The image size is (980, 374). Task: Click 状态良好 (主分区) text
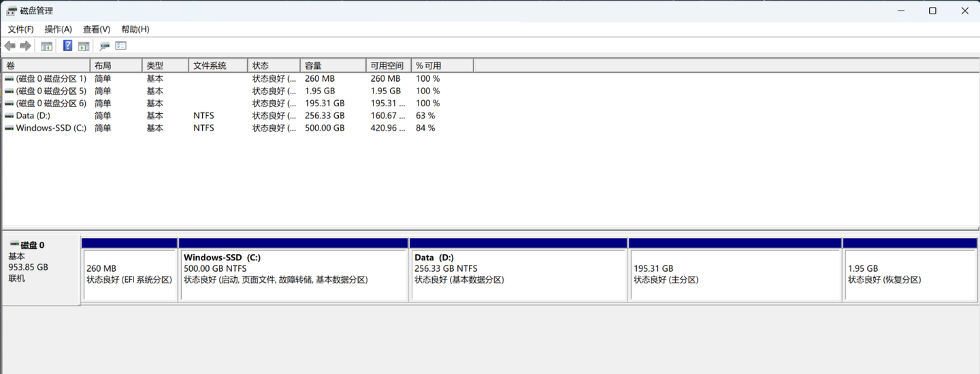[666, 280]
